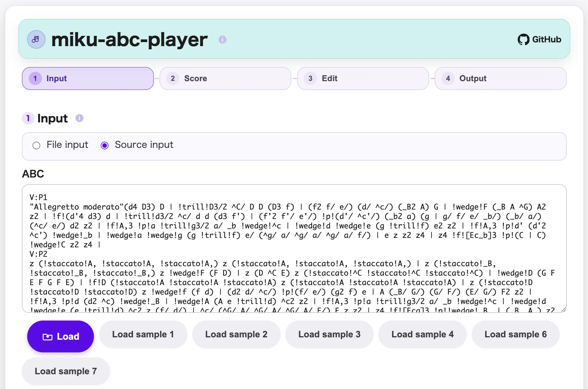Click the music note app logo icon
Viewport: 588px width, 389px height.
coord(36,39)
